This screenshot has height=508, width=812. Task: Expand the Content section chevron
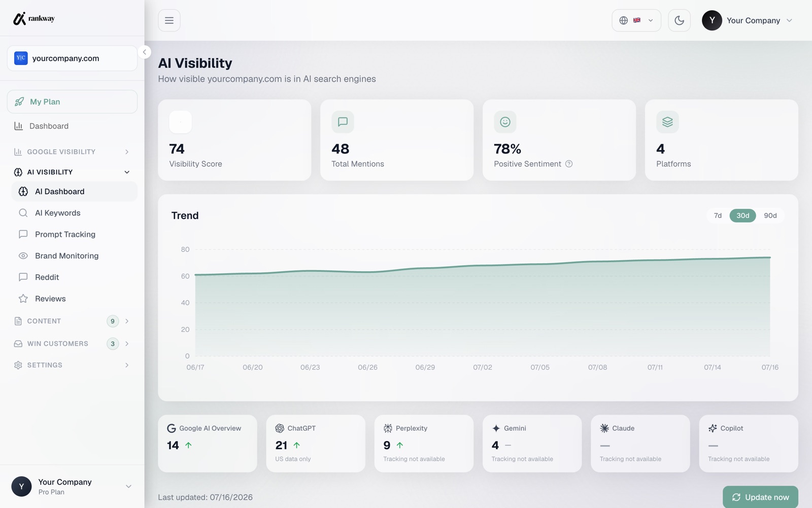(127, 321)
